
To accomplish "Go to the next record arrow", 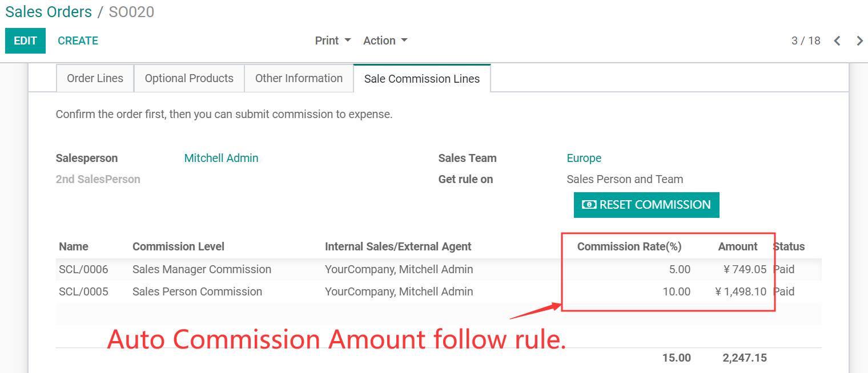I will pyautogui.click(x=859, y=40).
